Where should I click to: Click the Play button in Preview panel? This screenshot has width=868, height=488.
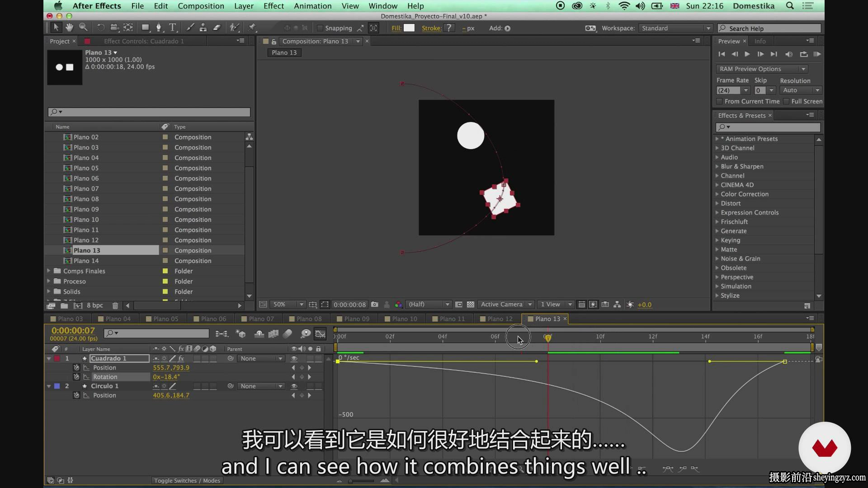[x=747, y=54]
